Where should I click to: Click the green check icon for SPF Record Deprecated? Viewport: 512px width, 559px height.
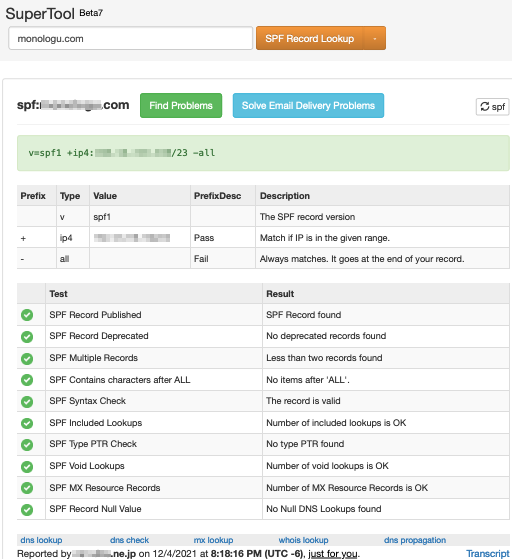[27, 337]
